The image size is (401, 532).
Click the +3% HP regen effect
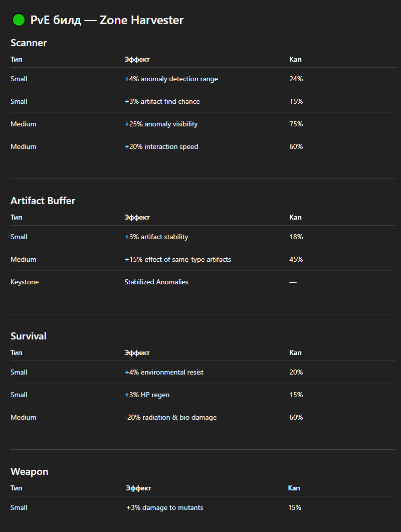tap(147, 395)
